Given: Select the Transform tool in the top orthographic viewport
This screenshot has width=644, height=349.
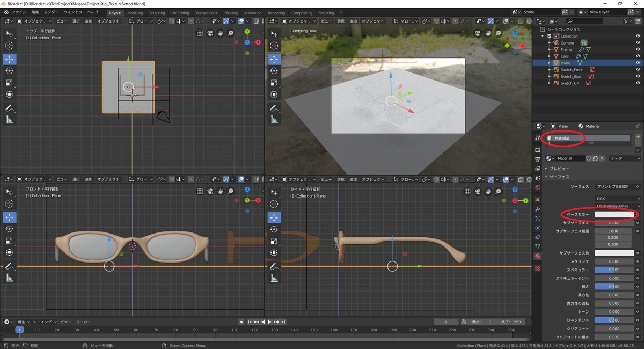Looking at the screenshot, I should (x=9, y=94).
